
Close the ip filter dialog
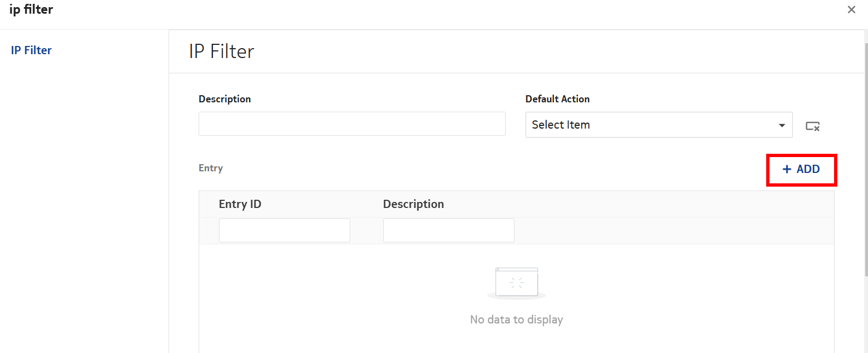pyautogui.click(x=851, y=10)
